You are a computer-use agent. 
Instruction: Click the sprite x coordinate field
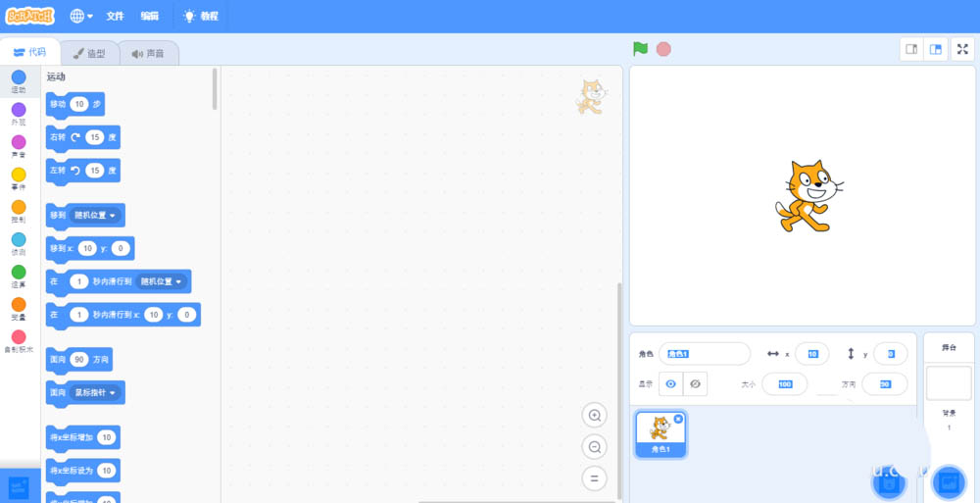[x=811, y=354]
